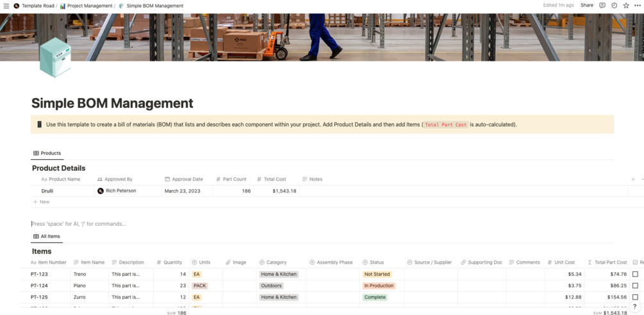Click the Total Part Cost SUM $1,543.18 footer

(609, 313)
